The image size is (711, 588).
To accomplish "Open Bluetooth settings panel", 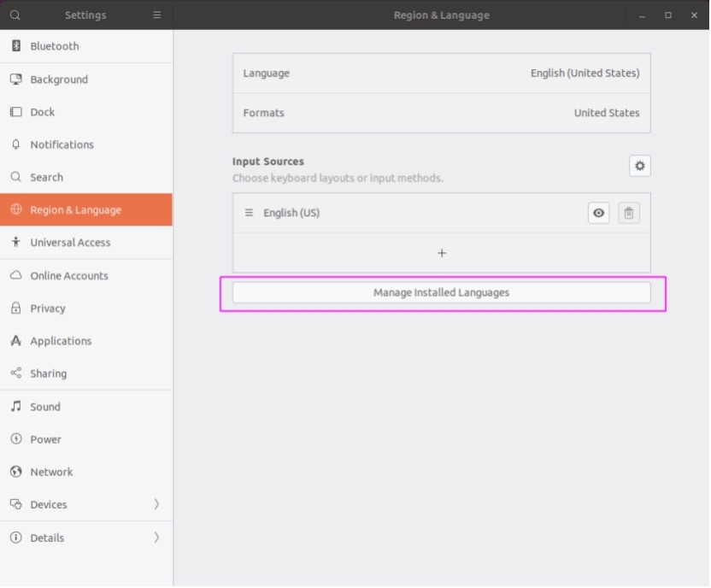I will tap(86, 46).
